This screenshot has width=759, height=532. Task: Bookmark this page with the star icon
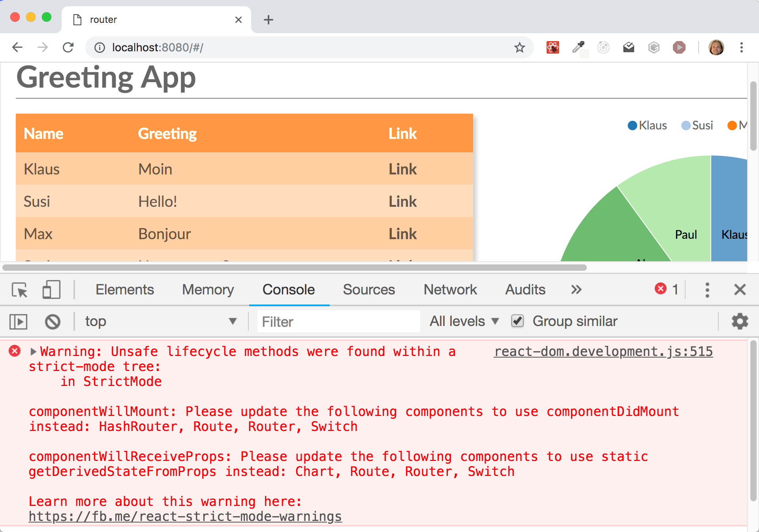click(x=519, y=47)
